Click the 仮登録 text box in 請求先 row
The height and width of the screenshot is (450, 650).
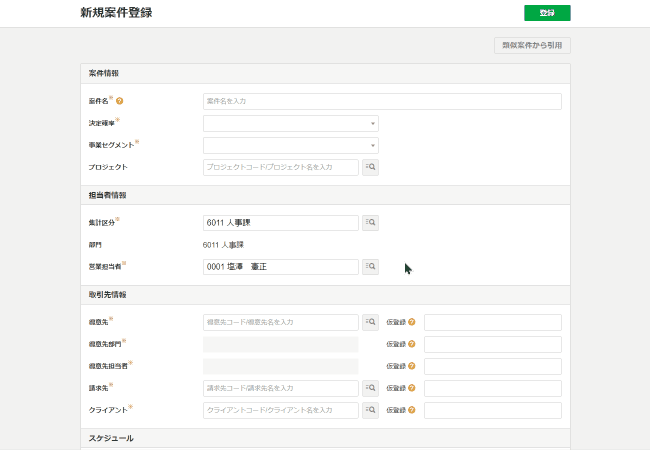[x=492, y=388]
